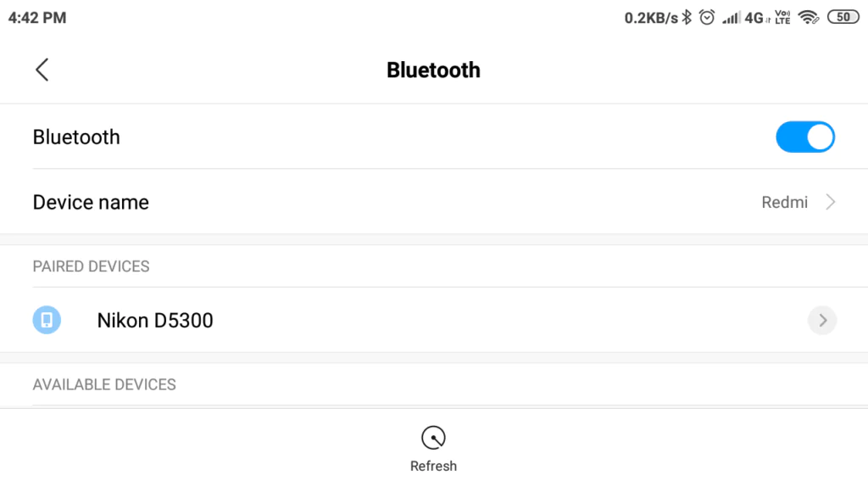868x487 pixels.
Task: Tap the mobile signal bars icon
Action: click(731, 18)
